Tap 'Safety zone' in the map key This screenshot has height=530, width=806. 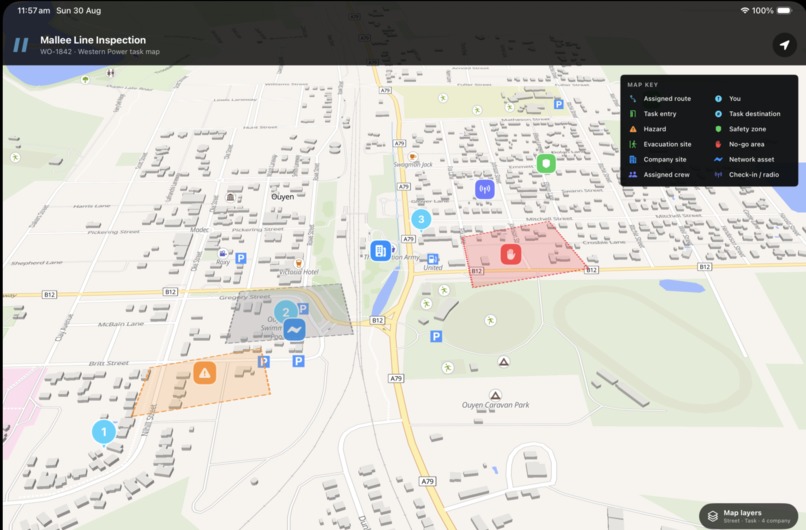(x=747, y=129)
